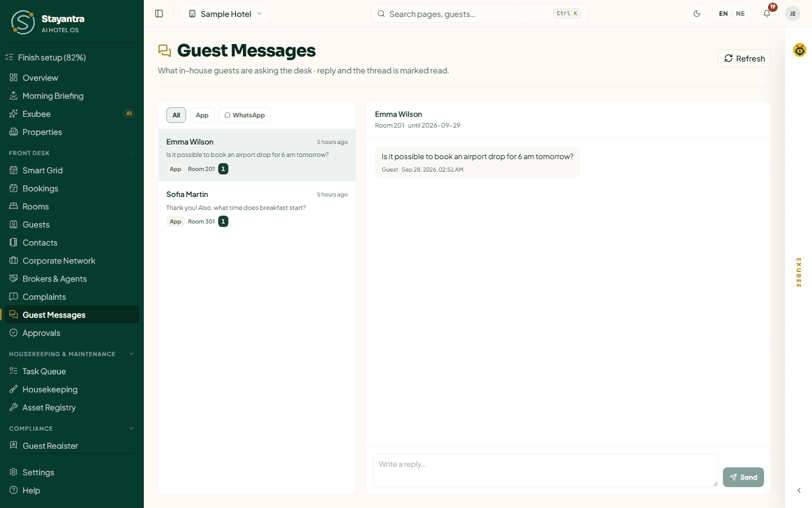This screenshot has width=812, height=508.
Task: Open Morning Briefing page
Action: (72, 96)
